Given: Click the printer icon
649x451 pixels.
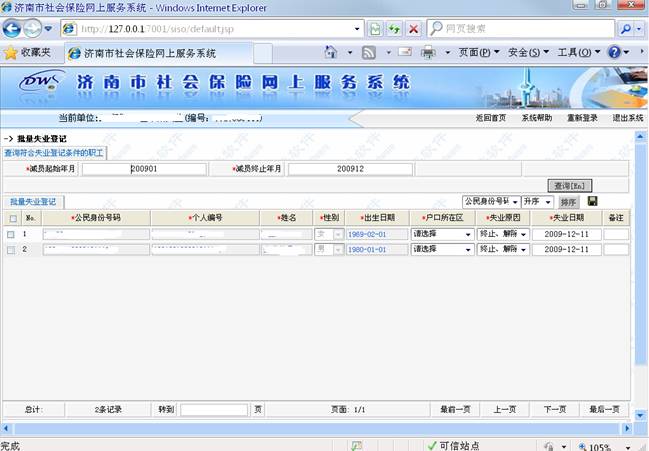Looking at the screenshot, I should (x=428, y=53).
